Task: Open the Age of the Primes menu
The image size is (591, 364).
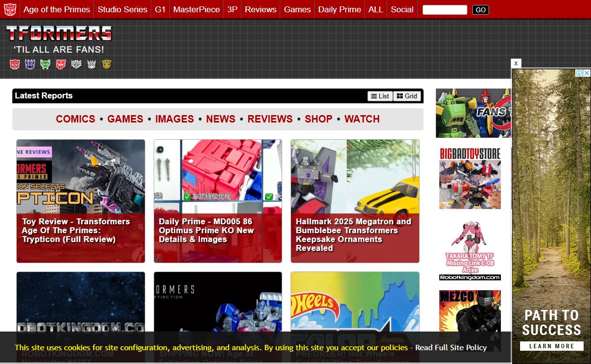Action: [57, 9]
